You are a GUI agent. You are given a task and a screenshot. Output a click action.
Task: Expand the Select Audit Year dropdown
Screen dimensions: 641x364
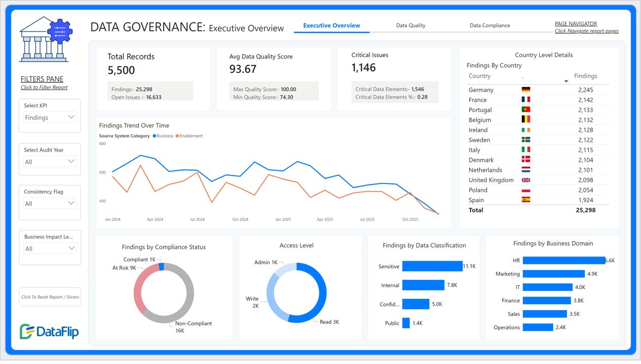click(x=50, y=162)
